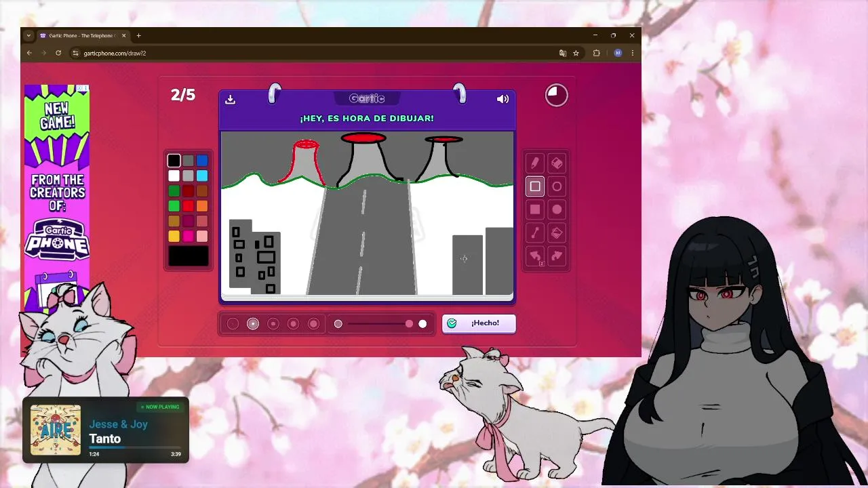The width and height of the screenshot is (868, 488).
Task: Choose the second brush size
Action: (x=253, y=324)
